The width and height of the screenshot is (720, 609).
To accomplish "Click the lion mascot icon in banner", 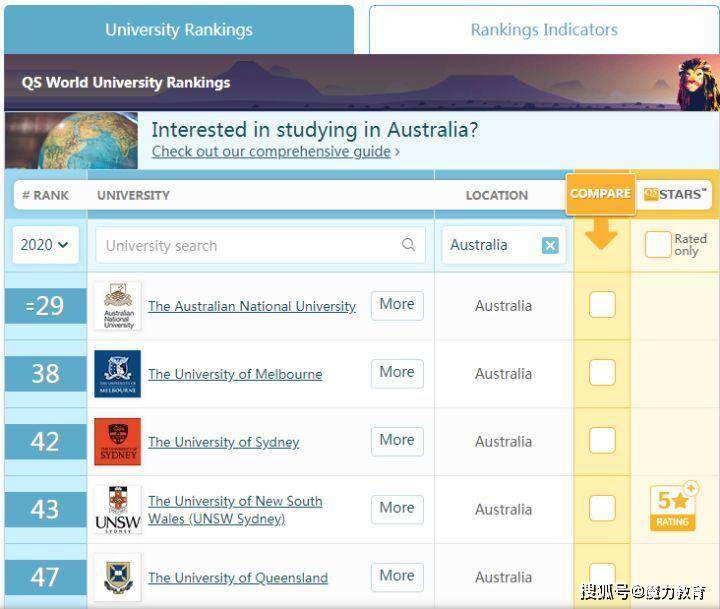I will click(x=696, y=84).
